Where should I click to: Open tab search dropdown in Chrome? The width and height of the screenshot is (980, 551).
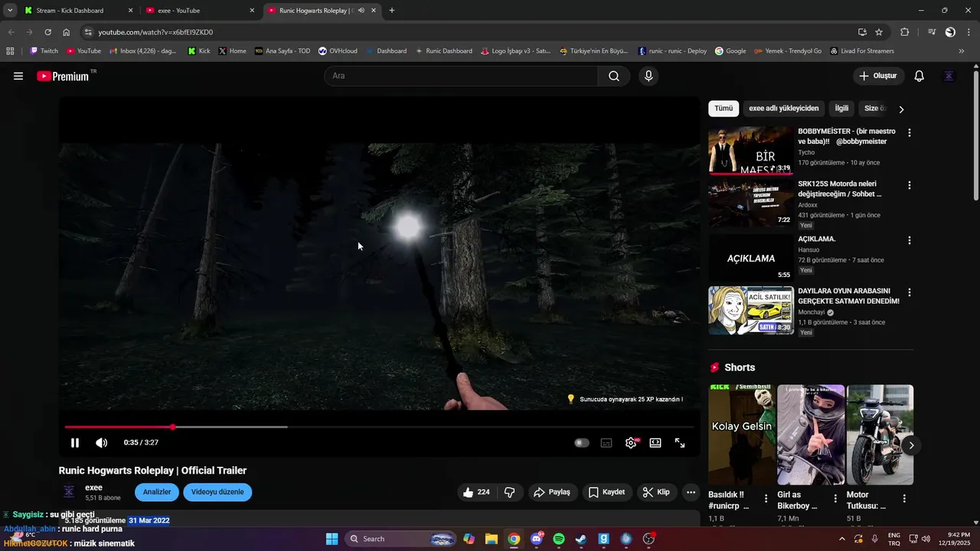[x=10, y=11]
